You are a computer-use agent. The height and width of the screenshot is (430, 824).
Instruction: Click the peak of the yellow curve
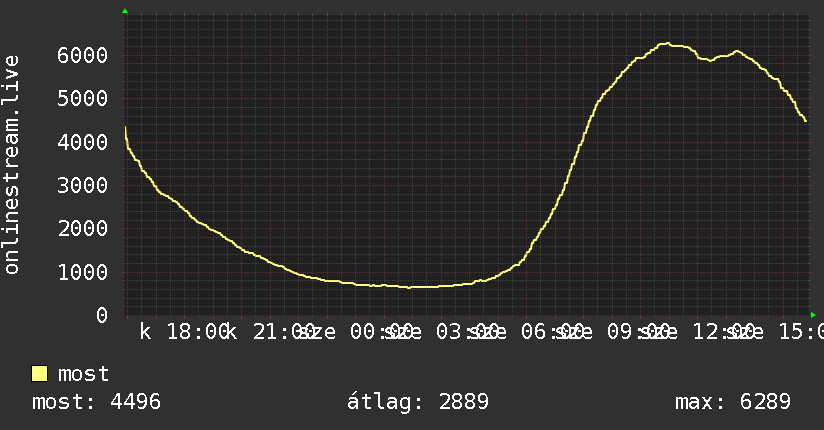[667, 43]
